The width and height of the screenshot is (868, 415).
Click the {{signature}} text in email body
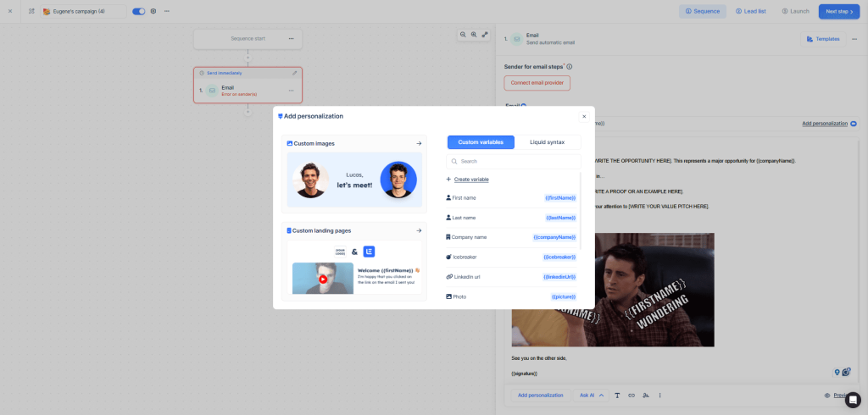(524, 373)
